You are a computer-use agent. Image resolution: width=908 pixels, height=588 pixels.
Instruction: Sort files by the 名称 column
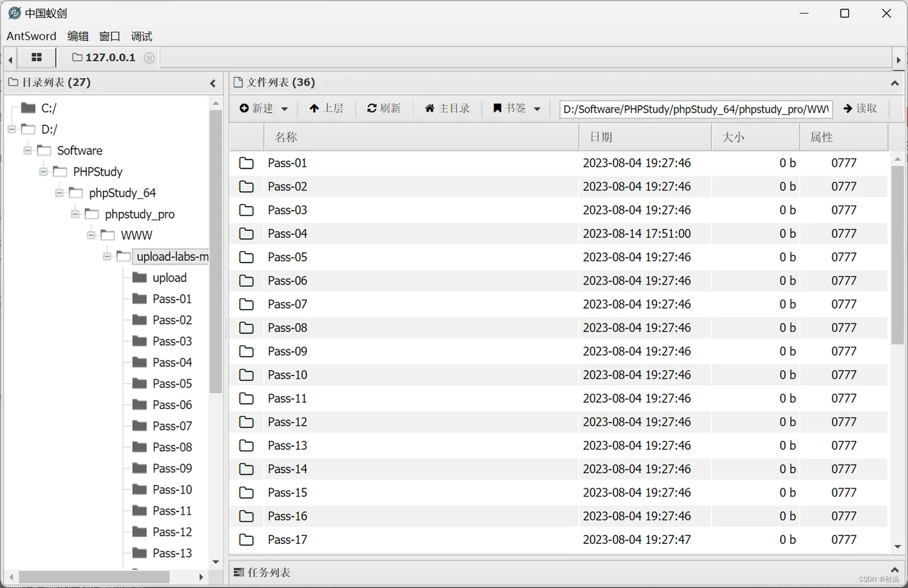click(x=421, y=137)
